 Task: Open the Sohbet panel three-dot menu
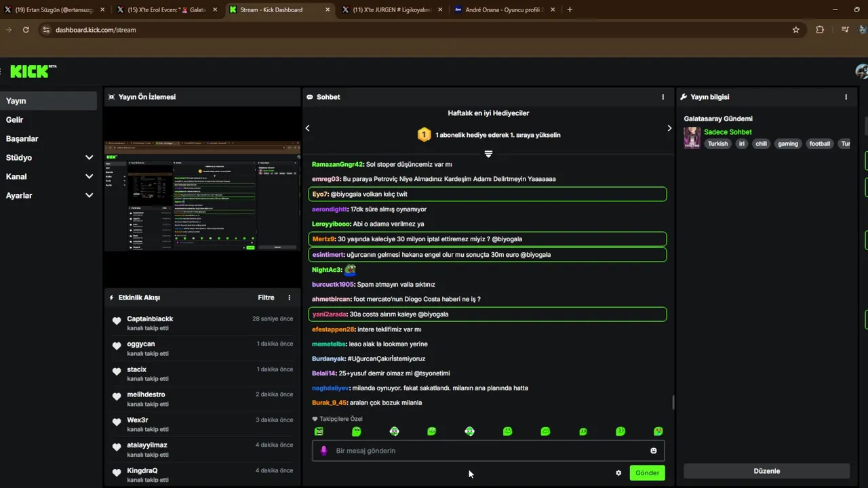[x=663, y=97]
